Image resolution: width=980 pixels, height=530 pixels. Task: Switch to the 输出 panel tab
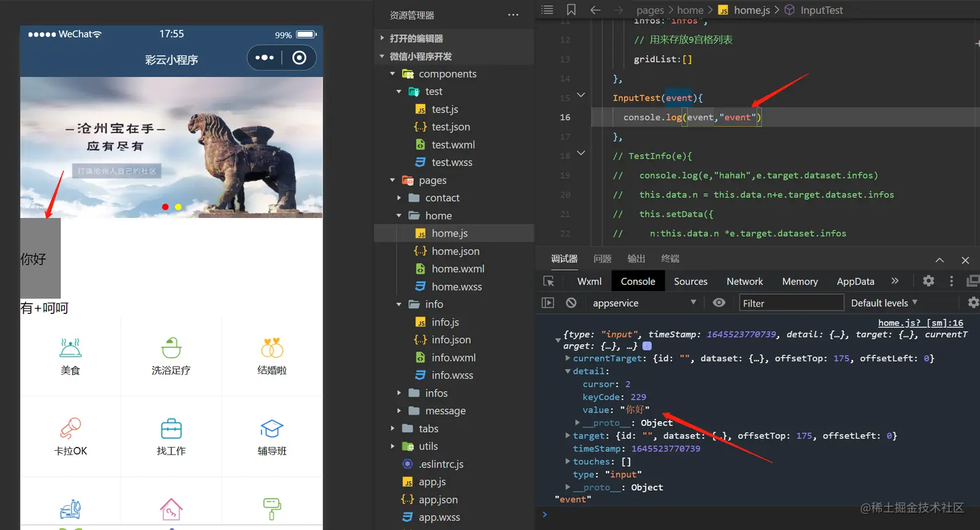pyautogui.click(x=636, y=259)
